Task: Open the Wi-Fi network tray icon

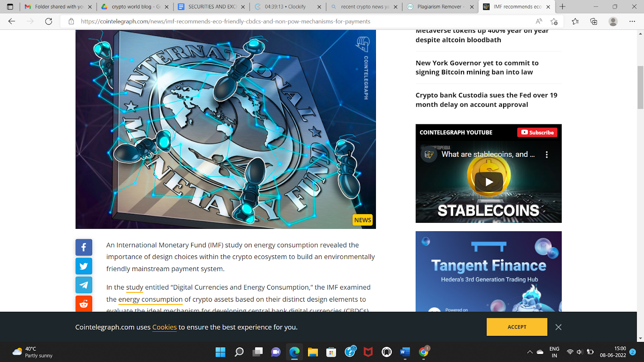Action: pyautogui.click(x=570, y=352)
